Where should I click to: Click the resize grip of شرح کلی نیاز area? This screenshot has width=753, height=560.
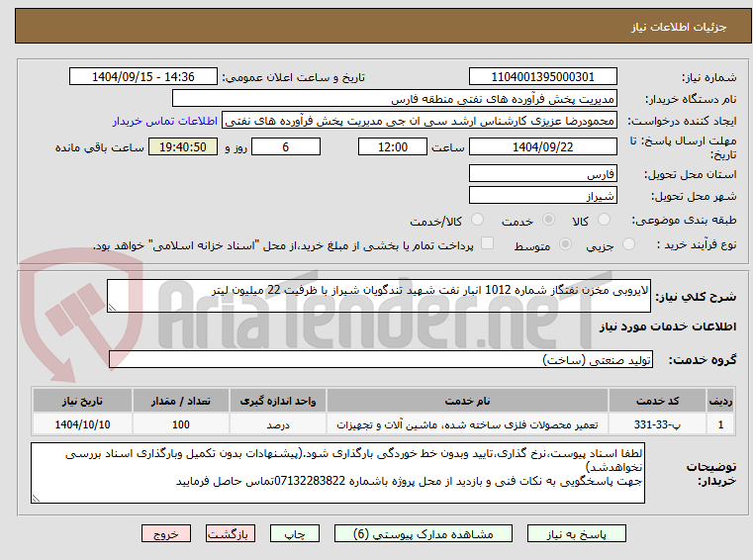coord(112,308)
